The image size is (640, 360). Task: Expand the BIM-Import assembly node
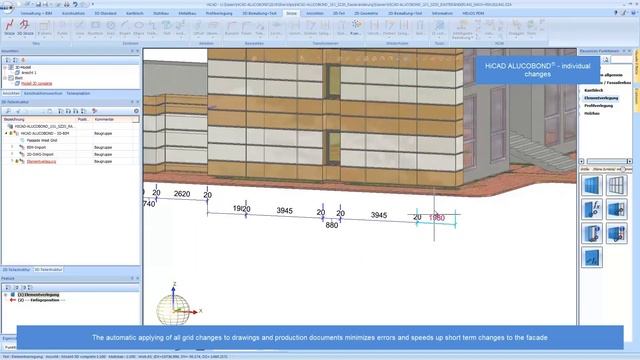12,147
